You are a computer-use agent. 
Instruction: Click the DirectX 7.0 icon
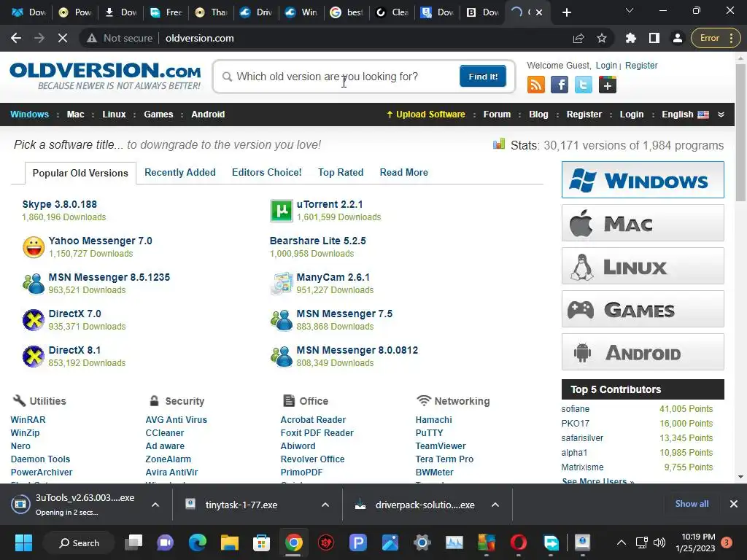point(34,320)
